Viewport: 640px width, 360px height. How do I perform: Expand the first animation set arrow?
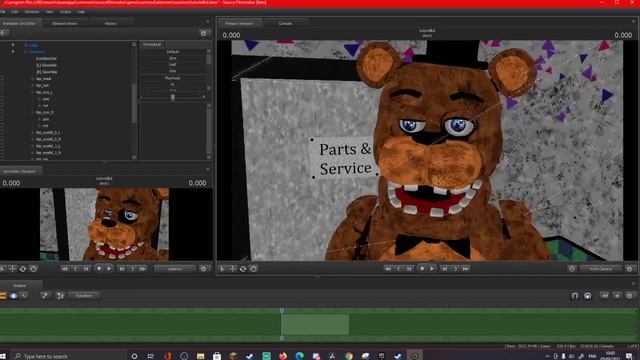coord(13,45)
